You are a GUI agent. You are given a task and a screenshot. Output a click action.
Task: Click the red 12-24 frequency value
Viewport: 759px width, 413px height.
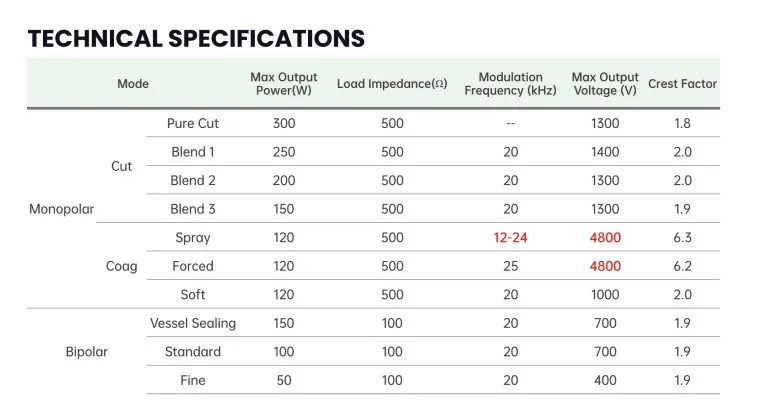[510, 238]
